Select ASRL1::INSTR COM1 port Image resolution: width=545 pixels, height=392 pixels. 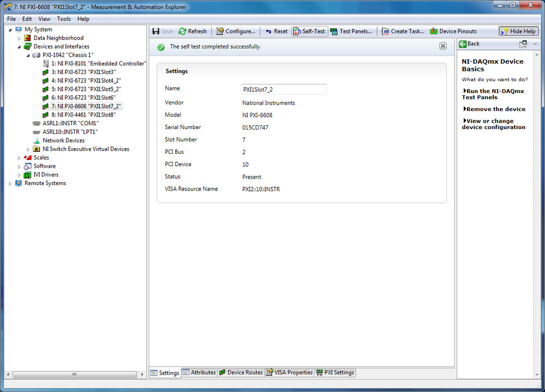[x=66, y=123]
